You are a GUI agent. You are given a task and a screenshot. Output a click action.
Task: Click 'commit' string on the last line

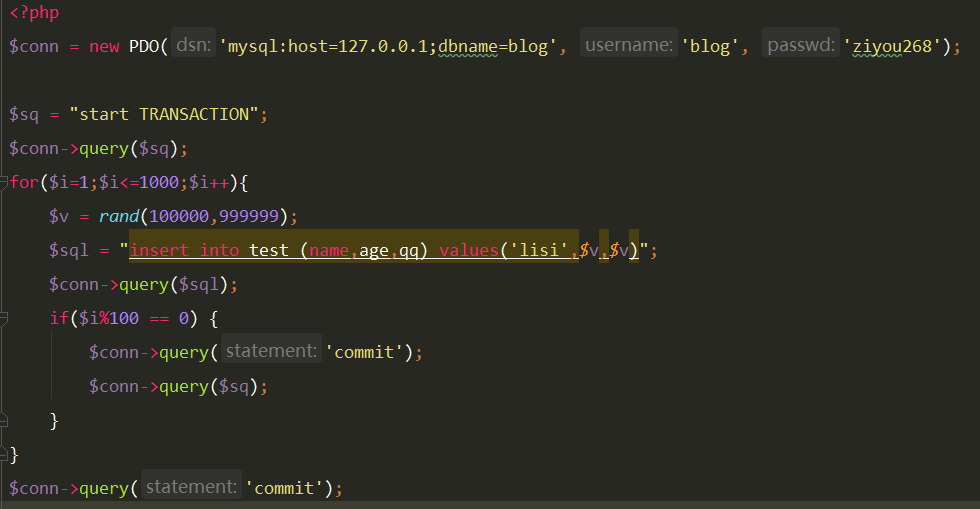284,488
